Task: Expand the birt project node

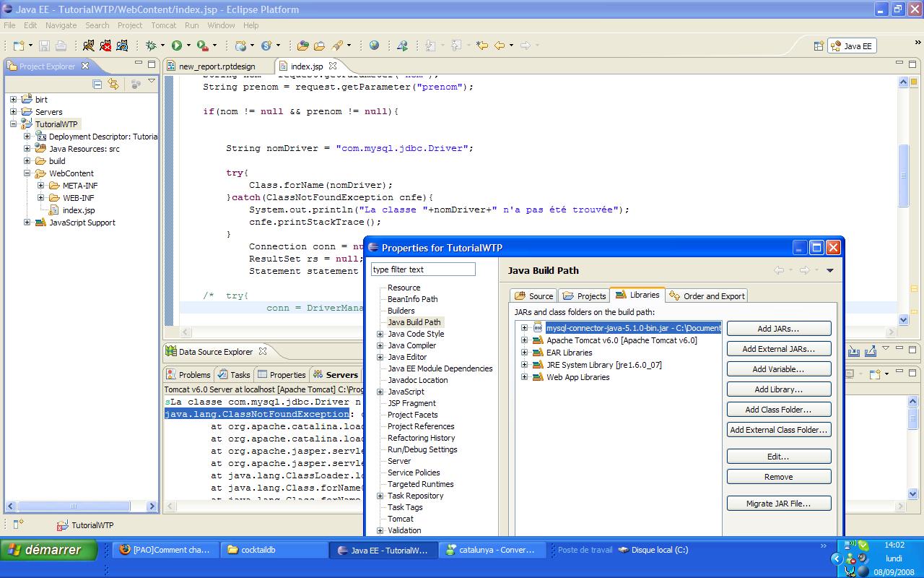Action: tap(13, 100)
